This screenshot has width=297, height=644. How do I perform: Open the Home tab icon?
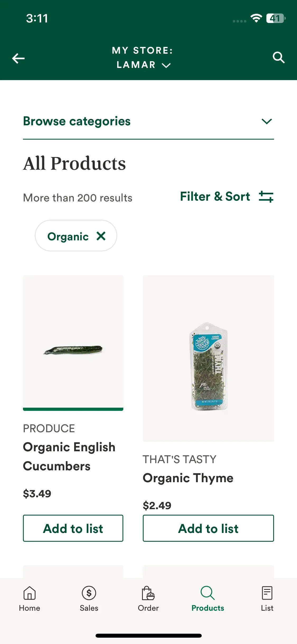tap(30, 593)
